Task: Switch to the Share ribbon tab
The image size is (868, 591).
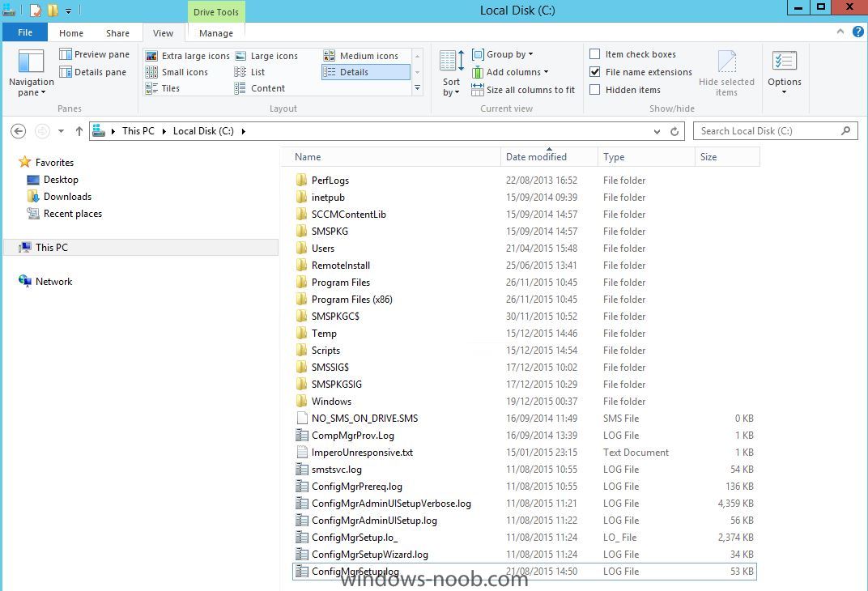Action: pyautogui.click(x=117, y=33)
